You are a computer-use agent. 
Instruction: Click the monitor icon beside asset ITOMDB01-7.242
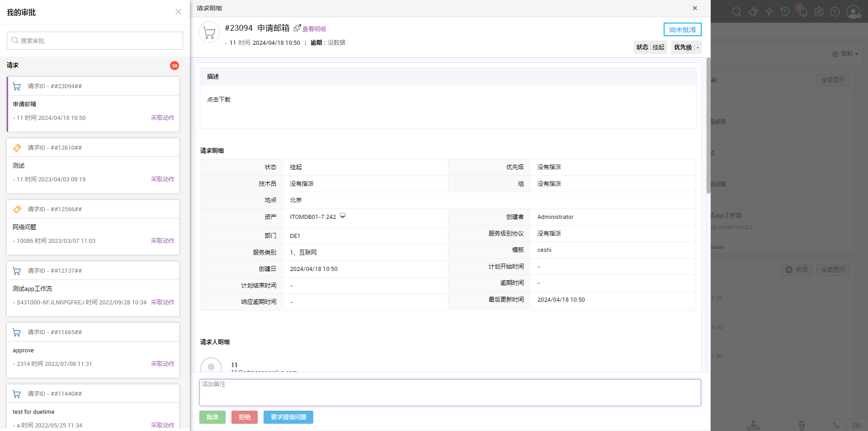[343, 216]
